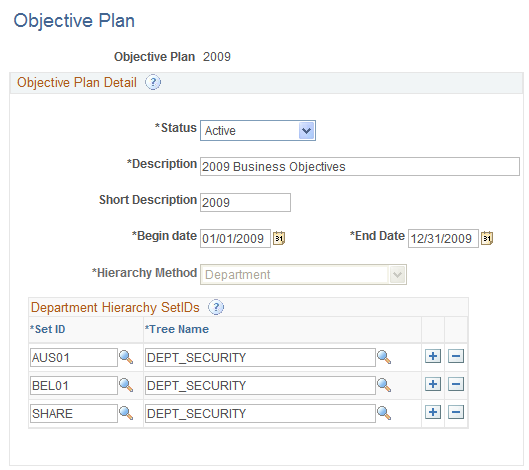Open help for Department Hierarchy SetIDs
529x470 pixels.
coord(216,307)
